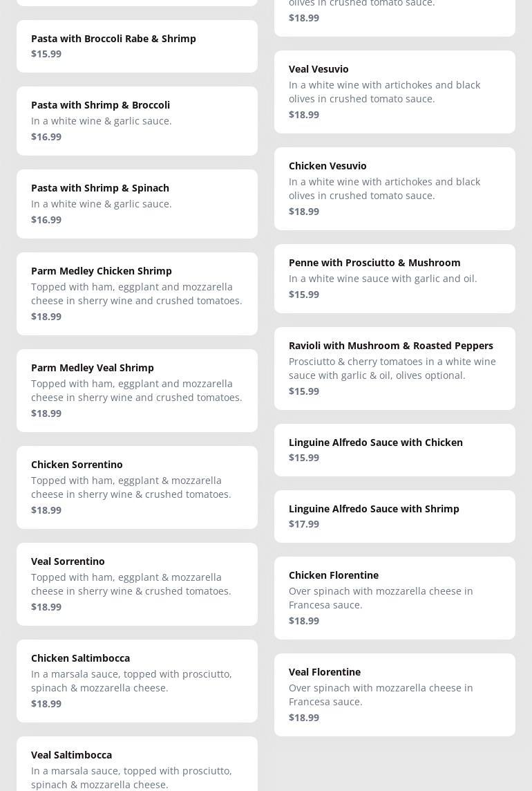Choose the Chicken Vesuvio dish
Image resolution: width=532 pixels, height=791 pixels.
pyautogui.click(x=395, y=188)
